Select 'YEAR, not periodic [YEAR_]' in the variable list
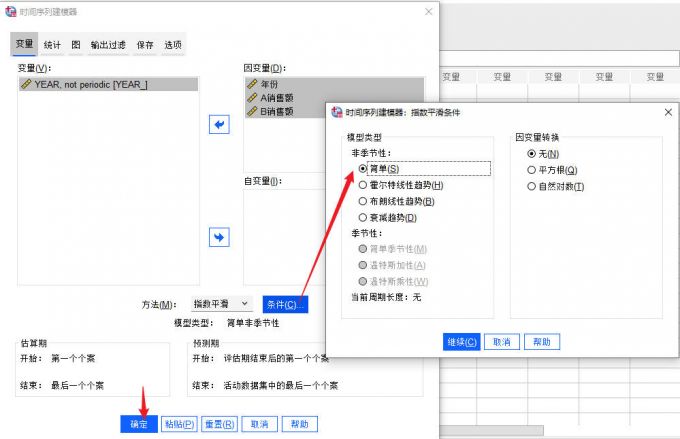This screenshot has width=680, height=439. click(108, 84)
